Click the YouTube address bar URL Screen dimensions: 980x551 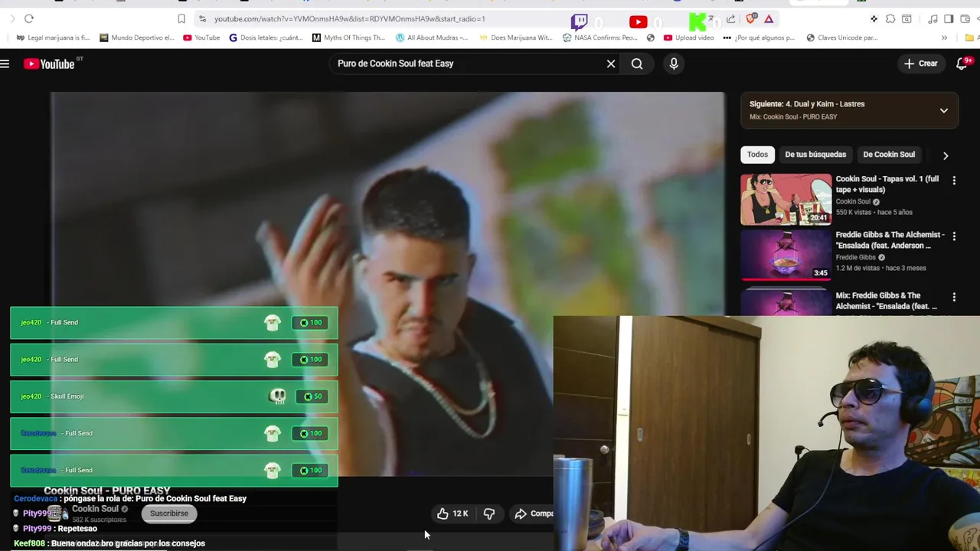(x=349, y=18)
